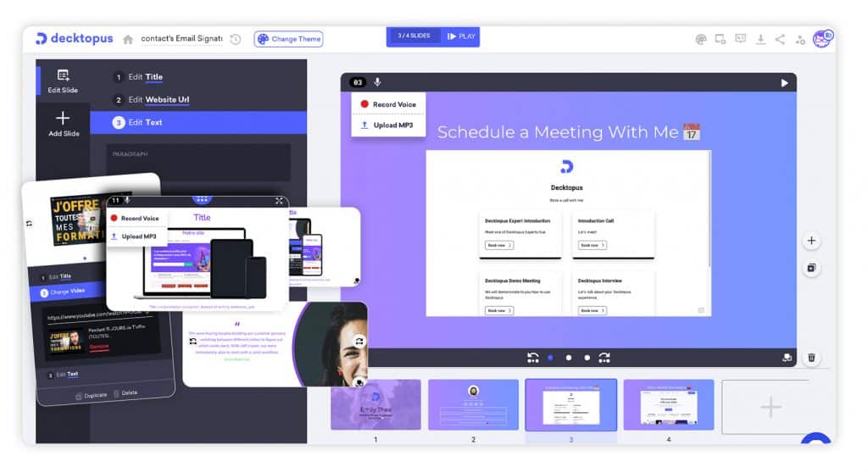The width and height of the screenshot is (868, 473).
Task: Open presenter screen icon in top toolbar
Action: pyautogui.click(x=740, y=38)
